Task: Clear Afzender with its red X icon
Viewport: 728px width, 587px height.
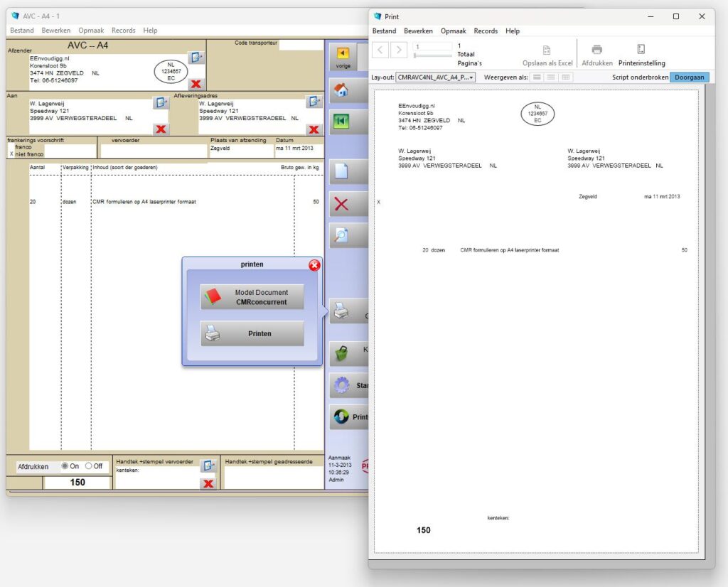Action: [x=196, y=84]
